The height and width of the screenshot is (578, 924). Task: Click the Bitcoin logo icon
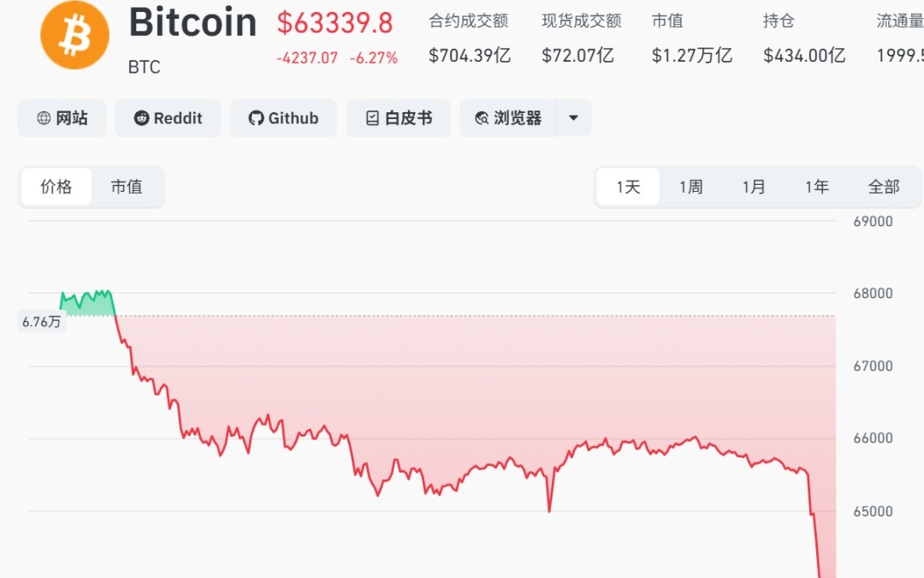(x=75, y=36)
